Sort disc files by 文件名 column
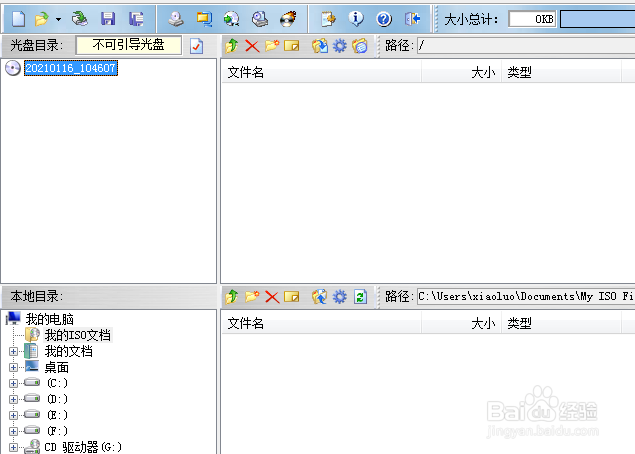Viewport: 635px width, 454px height. tap(322, 72)
